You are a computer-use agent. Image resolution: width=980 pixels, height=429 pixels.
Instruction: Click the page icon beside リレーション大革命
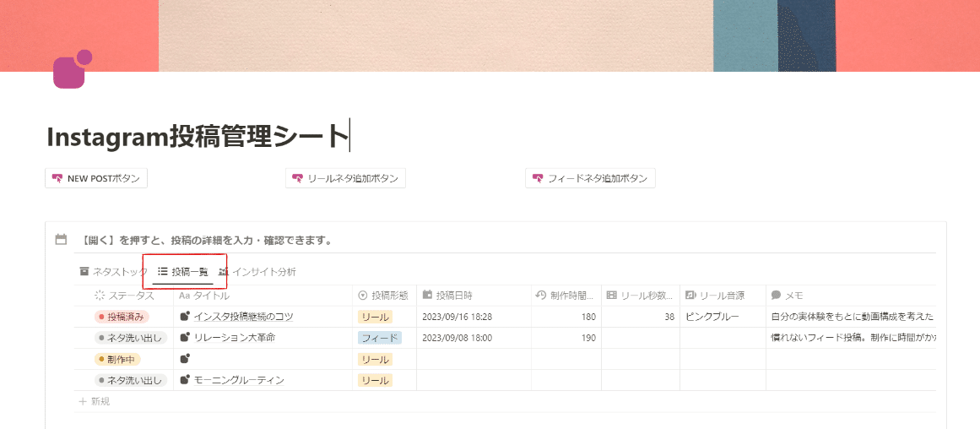click(184, 337)
